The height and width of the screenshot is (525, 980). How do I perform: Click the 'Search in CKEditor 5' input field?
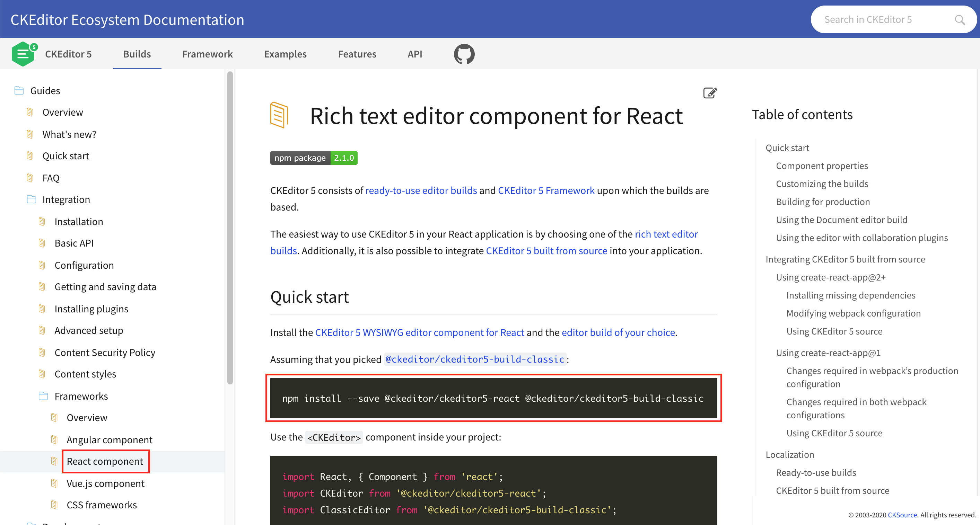(x=886, y=19)
